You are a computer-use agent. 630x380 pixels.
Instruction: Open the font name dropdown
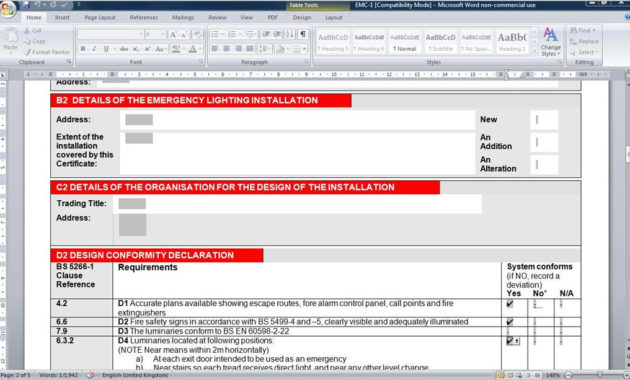[x=141, y=35]
